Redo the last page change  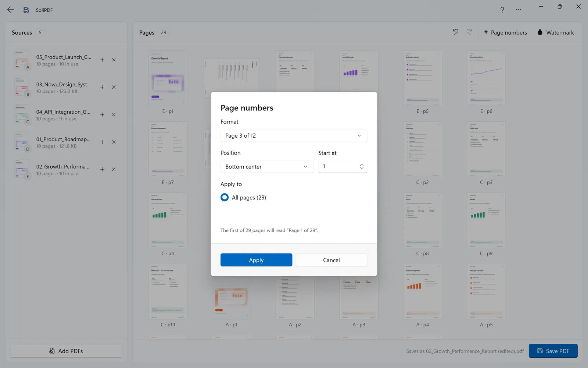click(x=469, y=32)
